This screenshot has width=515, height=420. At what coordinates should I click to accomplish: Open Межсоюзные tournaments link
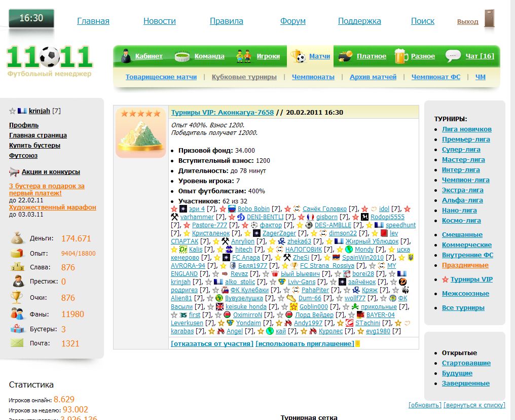coord(465,294)
